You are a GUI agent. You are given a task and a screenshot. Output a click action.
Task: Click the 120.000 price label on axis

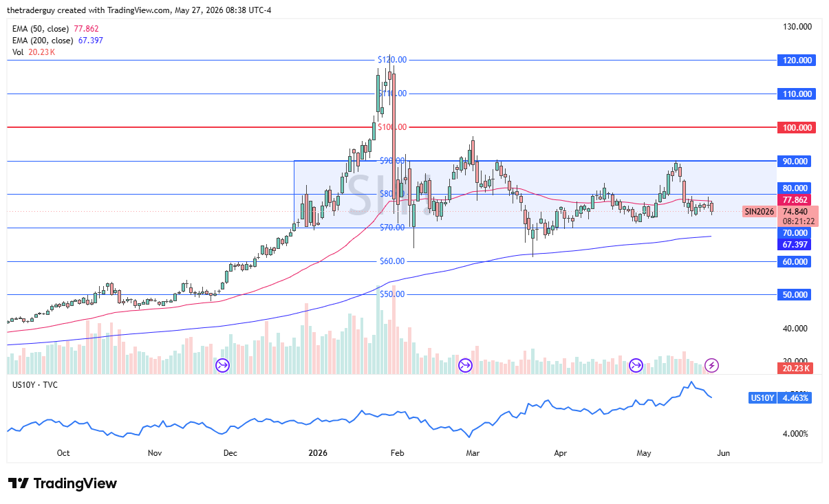pyautogui.click(x=795, y=60)
